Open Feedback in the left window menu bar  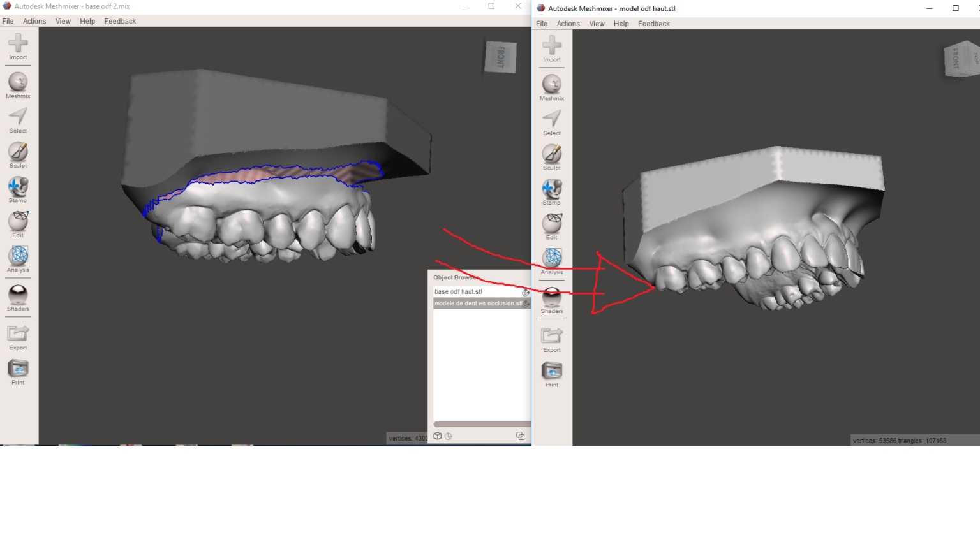tap(120, 21)
